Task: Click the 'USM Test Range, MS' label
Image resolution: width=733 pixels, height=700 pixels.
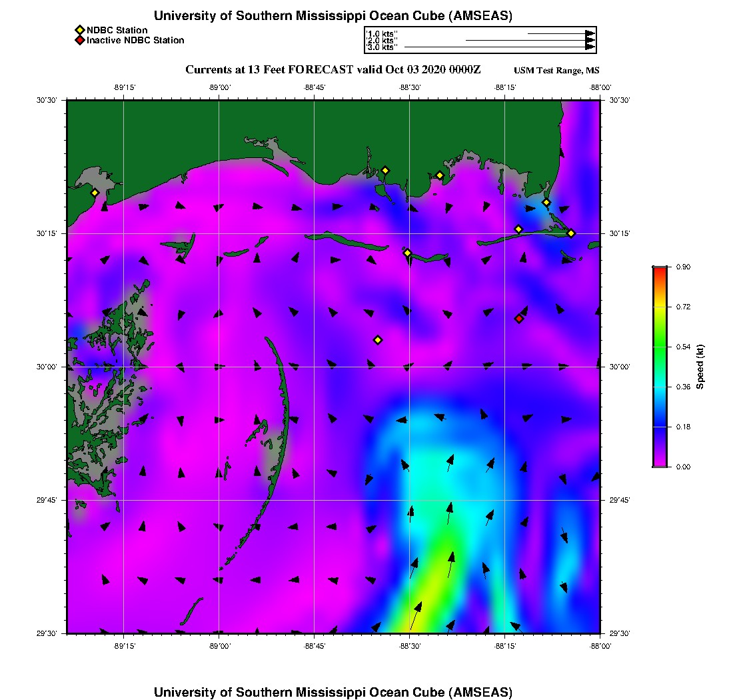Action: [x=556, y=71]
